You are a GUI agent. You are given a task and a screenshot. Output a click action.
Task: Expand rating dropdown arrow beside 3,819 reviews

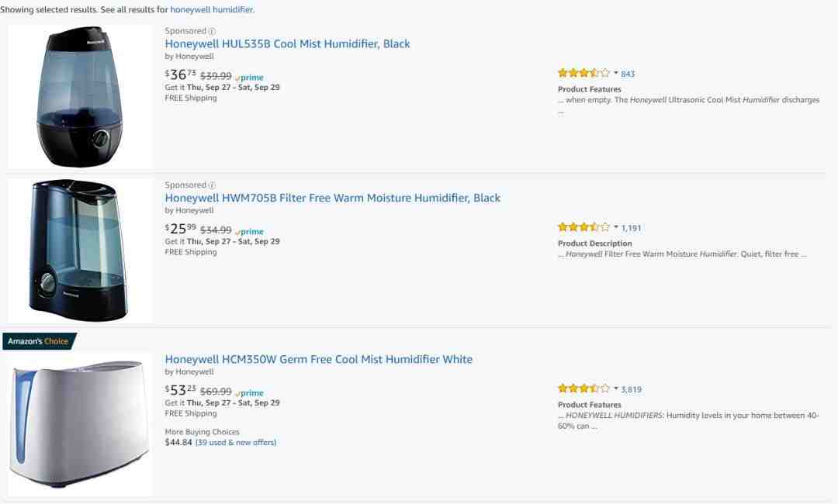tap(615, 388)
